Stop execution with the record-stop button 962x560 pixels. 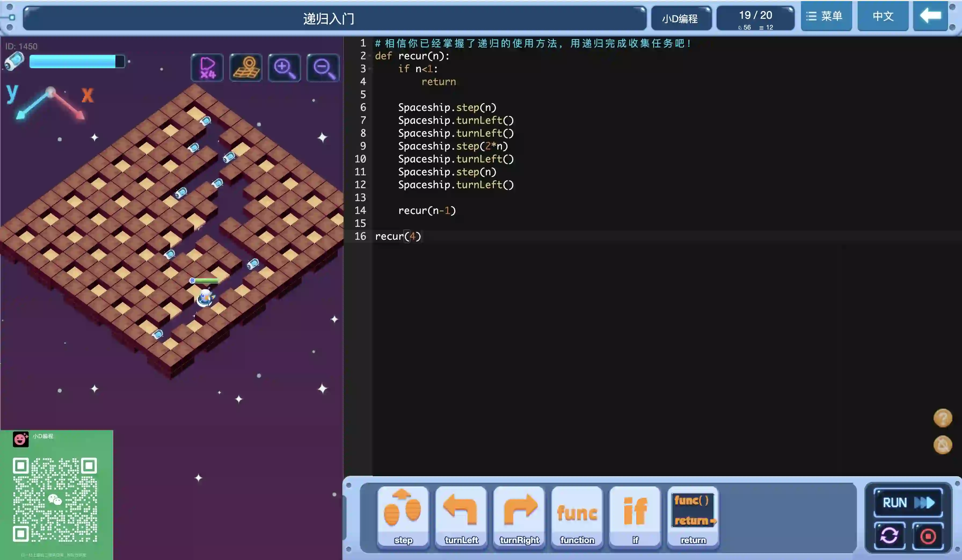coord(928,536)
